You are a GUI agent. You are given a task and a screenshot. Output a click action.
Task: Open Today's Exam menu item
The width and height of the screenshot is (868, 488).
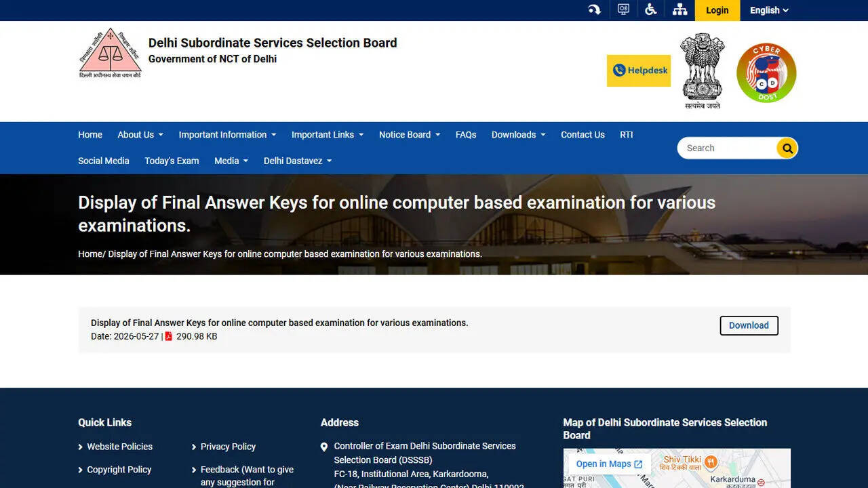[x=172, y=161]
